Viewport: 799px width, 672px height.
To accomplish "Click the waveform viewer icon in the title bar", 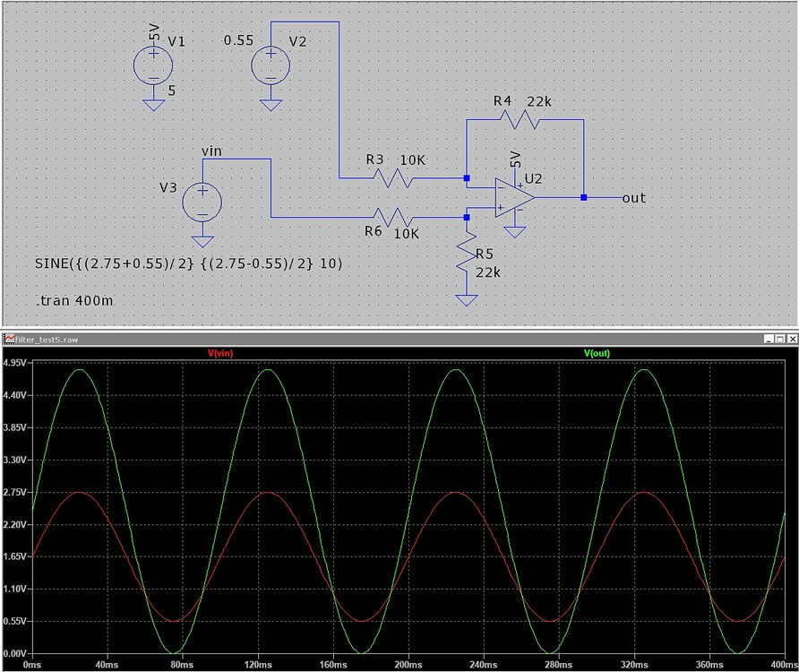I will 9,340.
